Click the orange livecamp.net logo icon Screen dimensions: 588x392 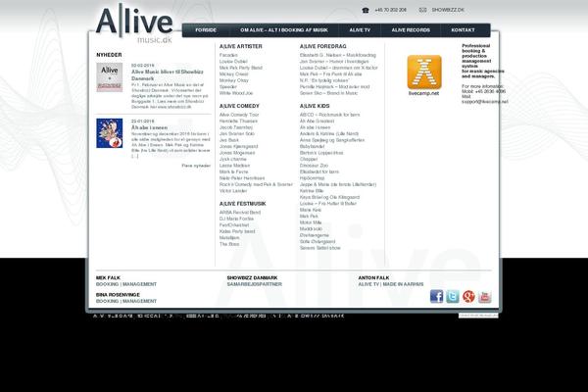coord(424,72)
